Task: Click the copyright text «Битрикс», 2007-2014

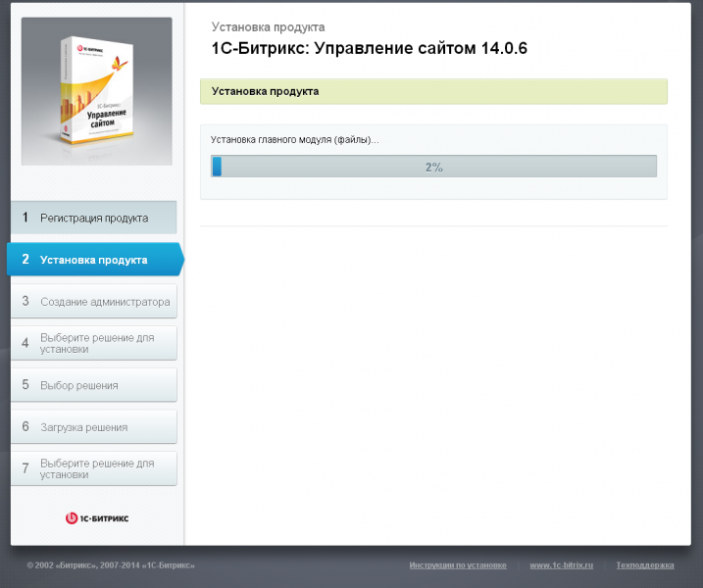Action: click(111, 565)
